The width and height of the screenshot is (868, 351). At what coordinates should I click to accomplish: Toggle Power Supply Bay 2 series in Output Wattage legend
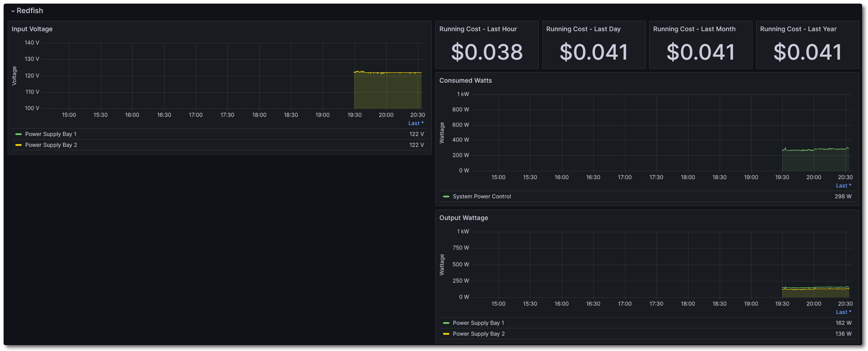[x=479, y=334]
